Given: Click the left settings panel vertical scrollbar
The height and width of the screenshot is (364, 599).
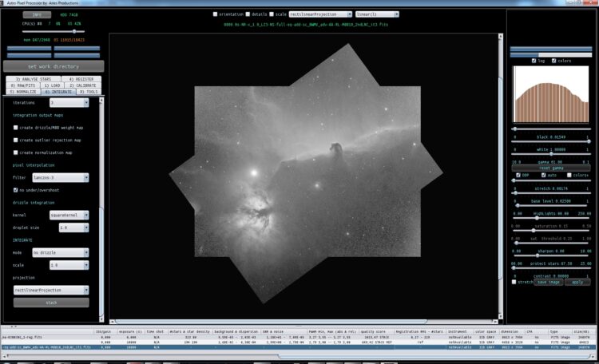Looking at the screenshot, I should tap(101, 209).
